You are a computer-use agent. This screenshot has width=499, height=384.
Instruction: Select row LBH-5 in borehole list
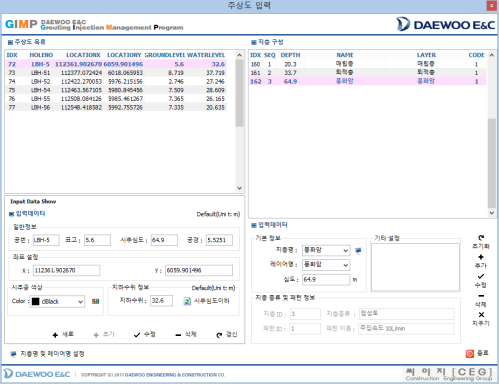pos(116,64)
